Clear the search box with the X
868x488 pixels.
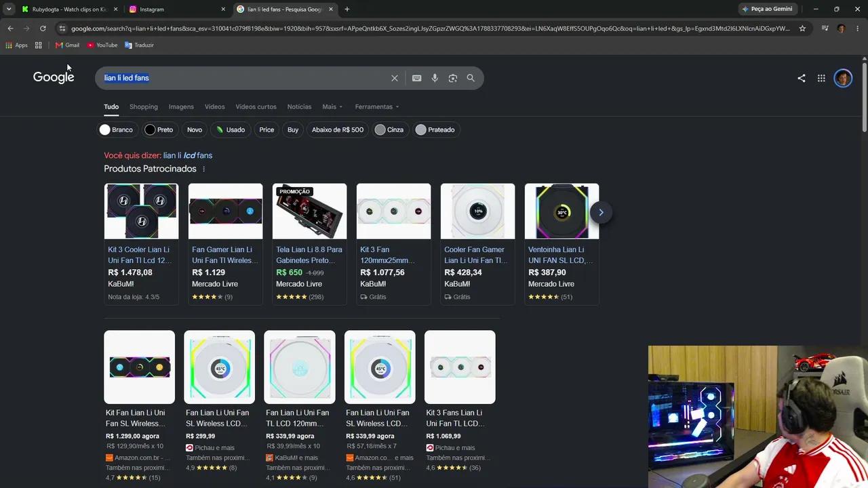coord(395,78)
